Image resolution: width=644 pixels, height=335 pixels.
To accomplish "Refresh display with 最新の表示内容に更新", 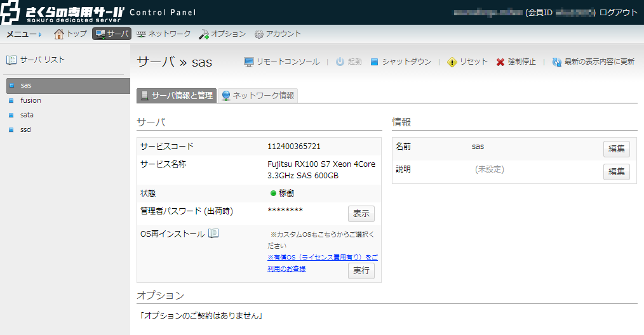I will coord(593,62).
